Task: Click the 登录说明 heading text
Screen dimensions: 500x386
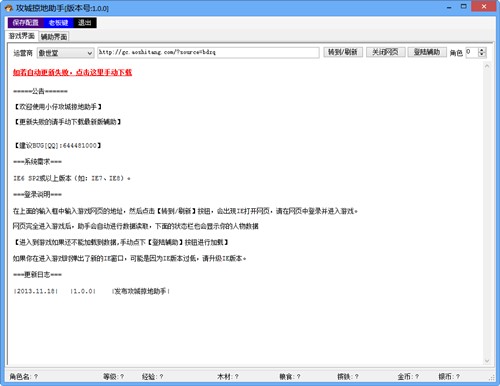Action: [37, 194]
